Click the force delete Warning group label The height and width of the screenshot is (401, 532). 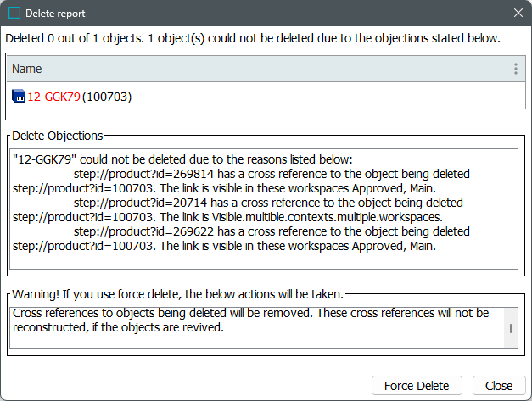(x=177, y=294)
